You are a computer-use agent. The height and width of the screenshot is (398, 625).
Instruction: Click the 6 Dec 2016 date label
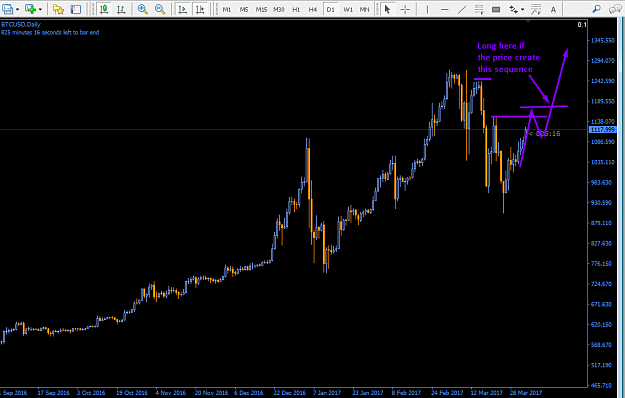tap(249, 393)
